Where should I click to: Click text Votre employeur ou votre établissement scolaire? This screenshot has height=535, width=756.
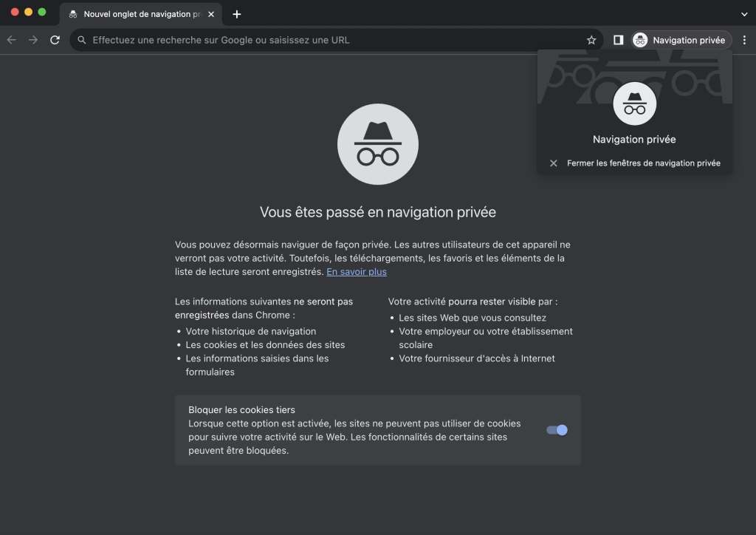[486, 338]
